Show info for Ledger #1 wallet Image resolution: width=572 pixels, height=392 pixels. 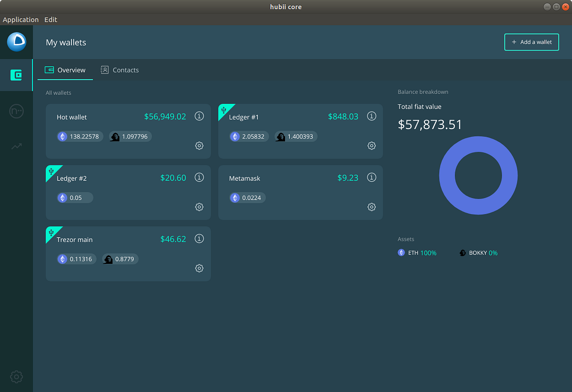[x=371, y=116]
